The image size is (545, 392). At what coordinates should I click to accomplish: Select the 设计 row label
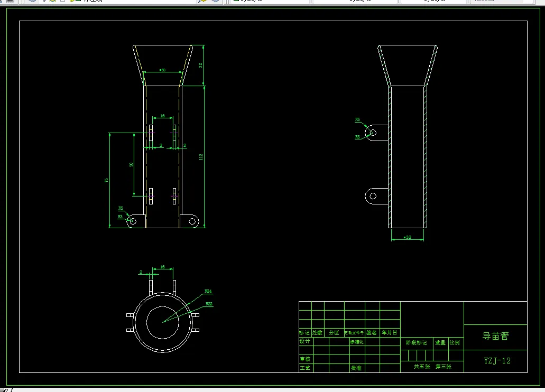tap(305, 341)
